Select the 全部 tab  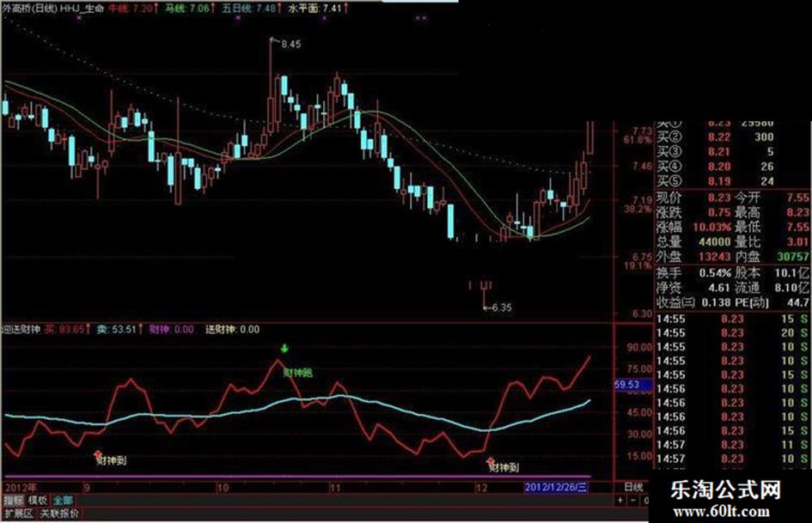[63, 500]
